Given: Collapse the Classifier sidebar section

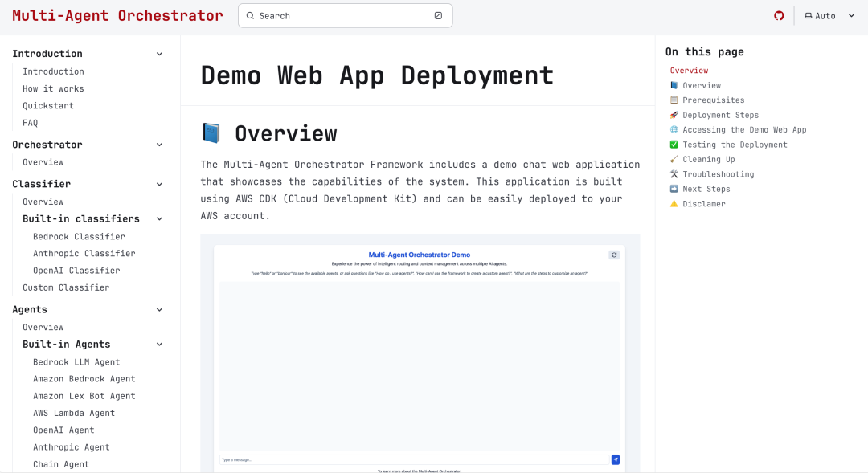Looking at the screenshot, I should pyautogui.click(x=159, y=184).
